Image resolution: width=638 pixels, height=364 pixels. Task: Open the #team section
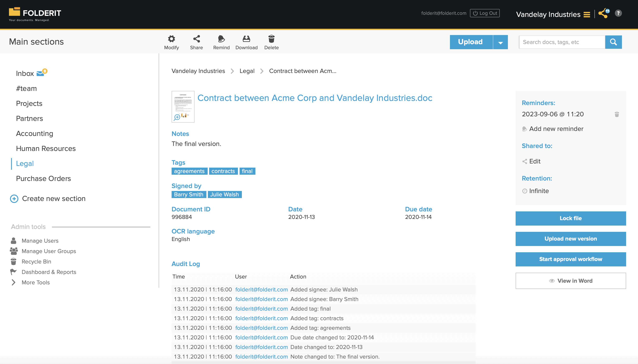26,88
